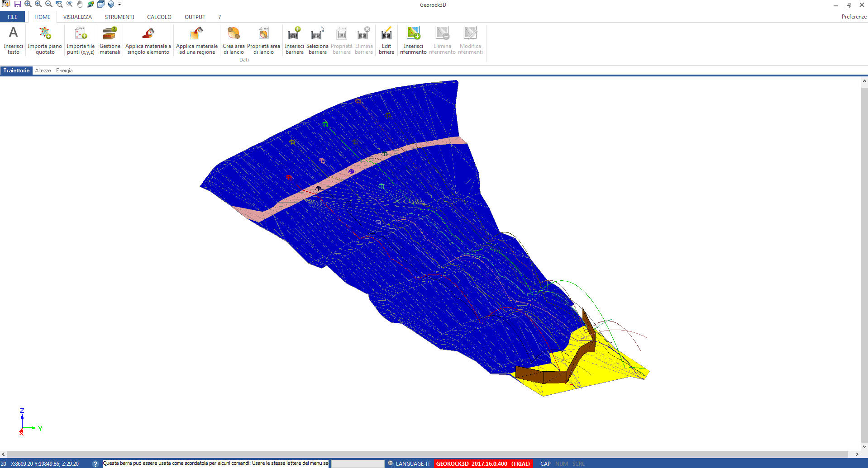Click Seleziona barriera
The height and width of the screenshot is (468, 868).
(318, 40)
